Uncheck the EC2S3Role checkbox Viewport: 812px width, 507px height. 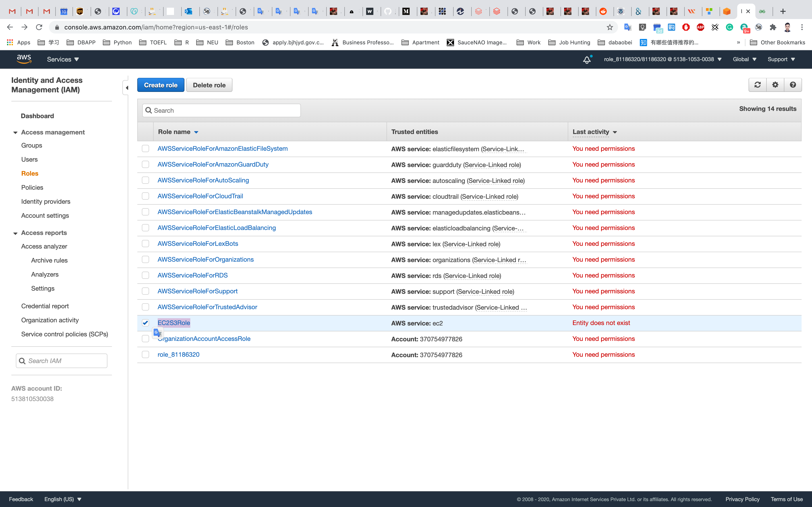(x=145, y=323)
